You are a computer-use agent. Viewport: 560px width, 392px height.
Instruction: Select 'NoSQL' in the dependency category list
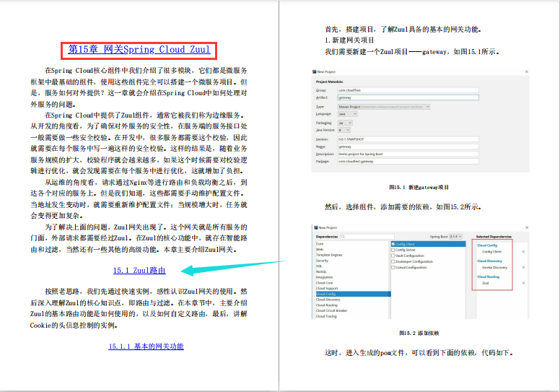point(321,272)
